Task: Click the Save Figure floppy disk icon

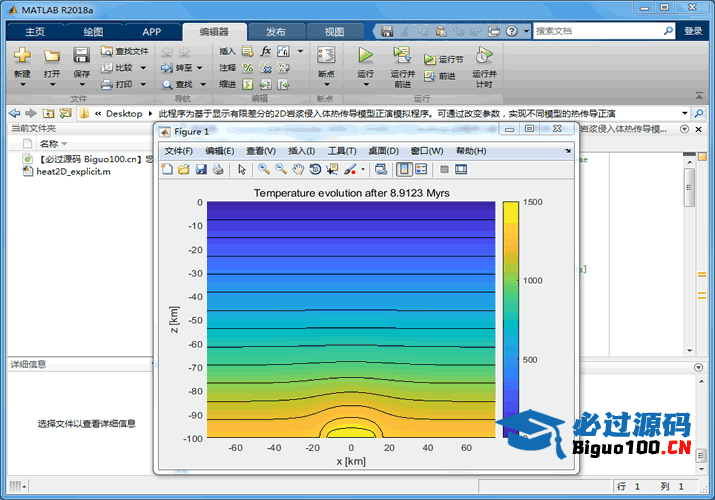Action: click(x=200, y=169)
